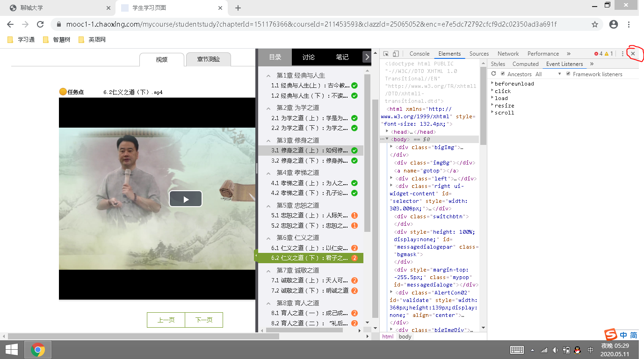
Task: Expand the load event listener
Action: pos(493,98)
